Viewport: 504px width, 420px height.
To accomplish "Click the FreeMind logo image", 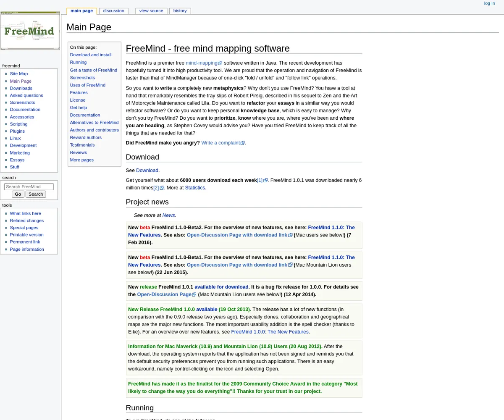I will click(30, 31).
